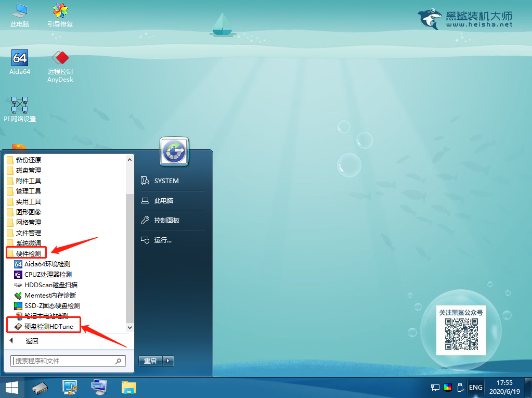532x398 pixels.
Task: Click the USB device tray icon
Action: tap(460, 387)
